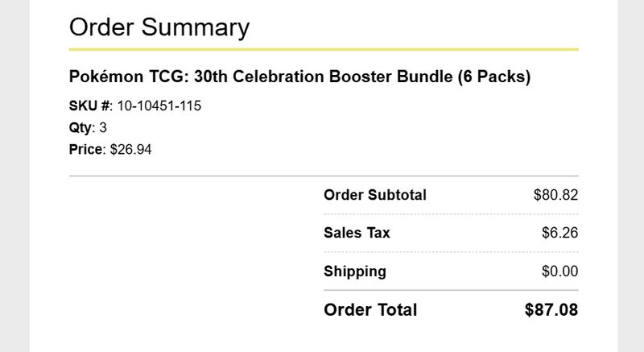
Task: Click the Sales Tax label
Action: pos(357,233)
